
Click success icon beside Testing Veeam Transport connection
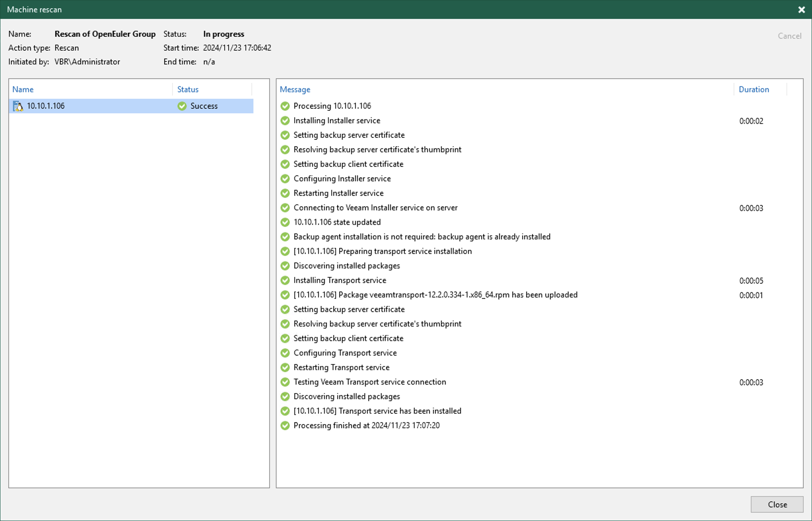[x=285, y=382]
